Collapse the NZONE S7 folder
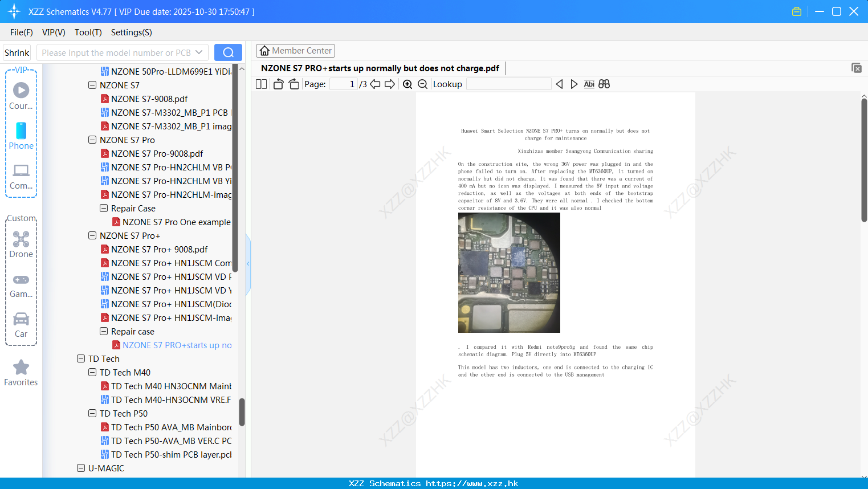This screenshot has width=868, height=489. 92,85
